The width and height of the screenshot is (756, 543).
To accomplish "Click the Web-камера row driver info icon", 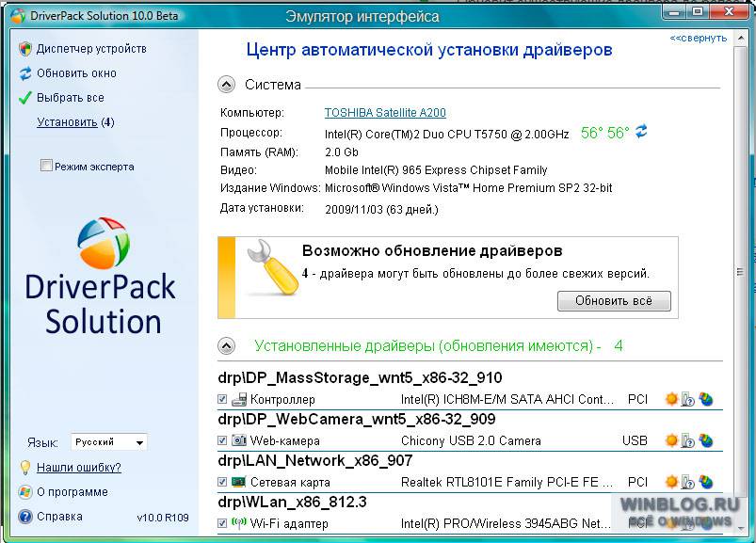I will (688, 440).
